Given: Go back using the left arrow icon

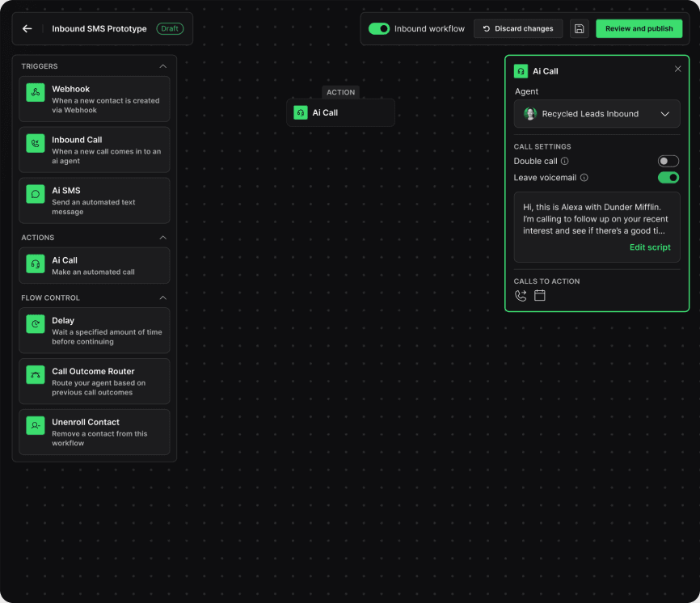Looking at the screenshot, I should pos(27,28).
